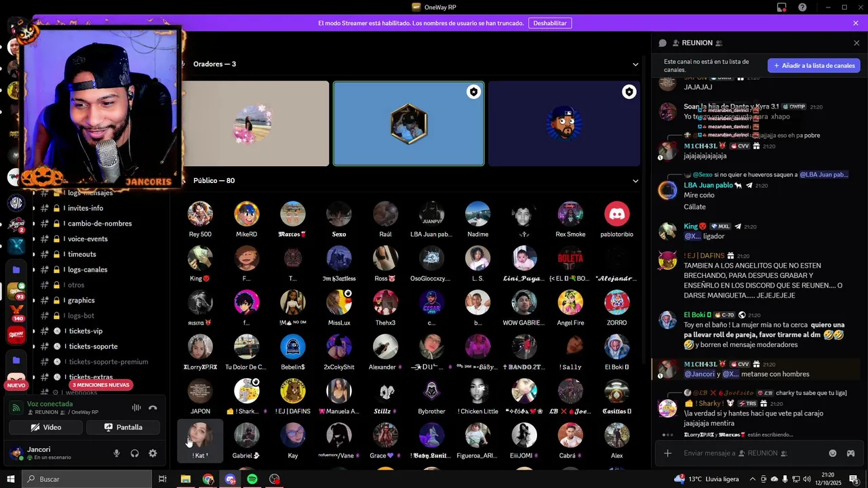
Task: Open the game controller apps icon in chat
Action: tap(850, 453)
